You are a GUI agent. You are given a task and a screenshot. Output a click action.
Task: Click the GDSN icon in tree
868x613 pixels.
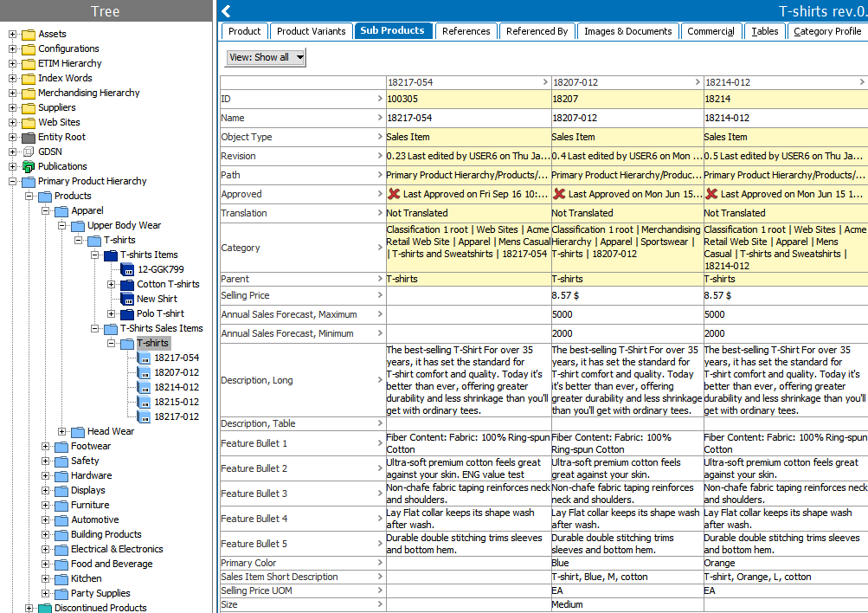[29, 152]
